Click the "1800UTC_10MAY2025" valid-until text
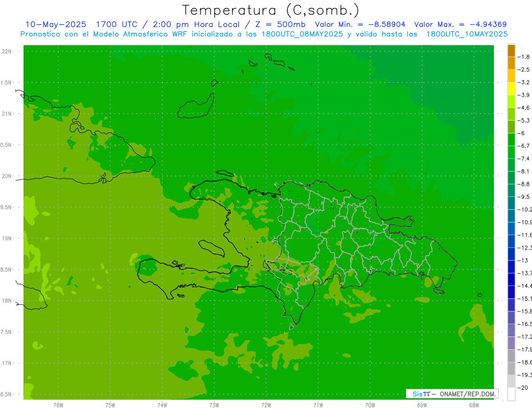 pyautogui.click(x=467, y=34)
